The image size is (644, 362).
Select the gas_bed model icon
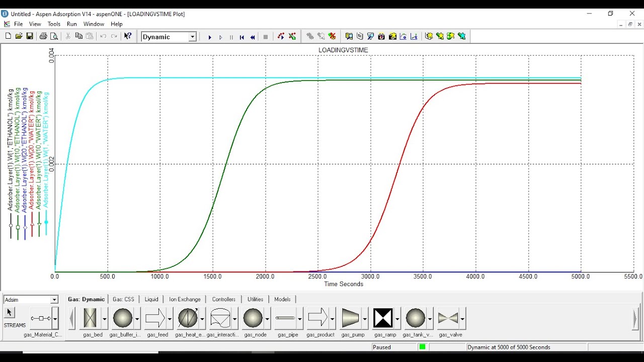point(90,318)
